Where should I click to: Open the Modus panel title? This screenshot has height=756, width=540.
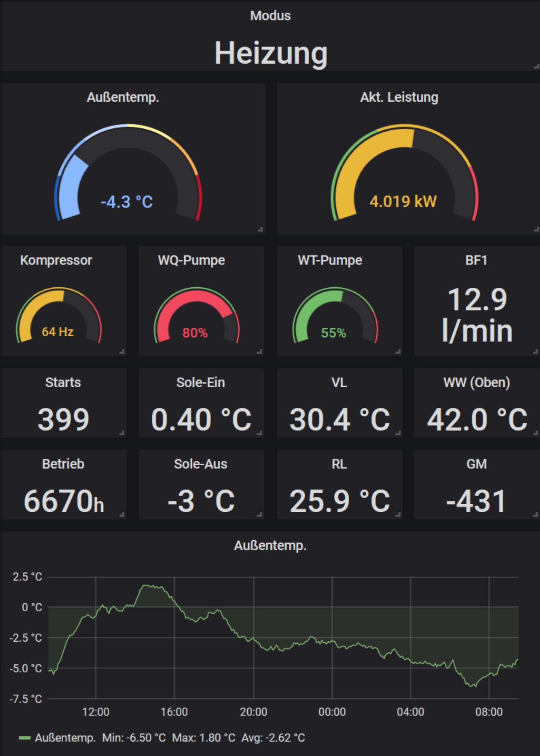tap(270, 16)
